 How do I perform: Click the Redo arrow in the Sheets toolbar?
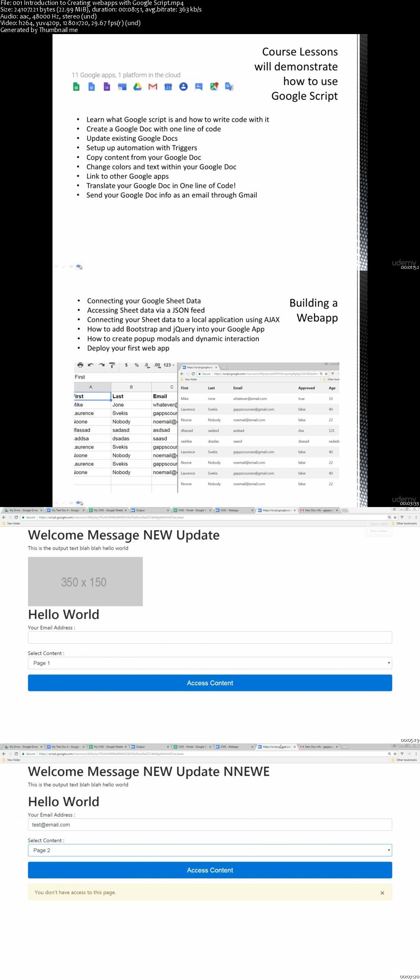[x=101, y=365]
